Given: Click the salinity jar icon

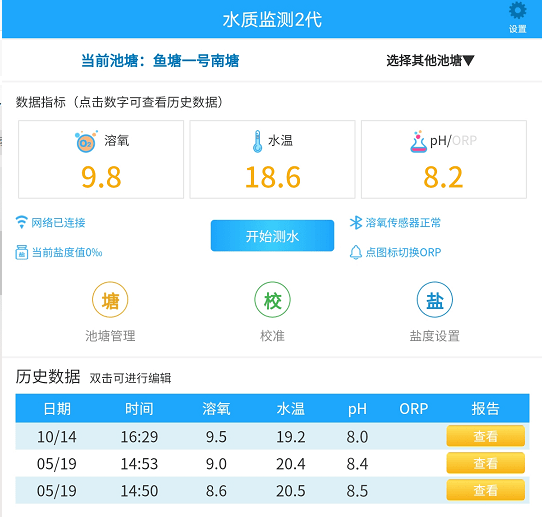Looking at the screenshot, I should coord(21,252).
